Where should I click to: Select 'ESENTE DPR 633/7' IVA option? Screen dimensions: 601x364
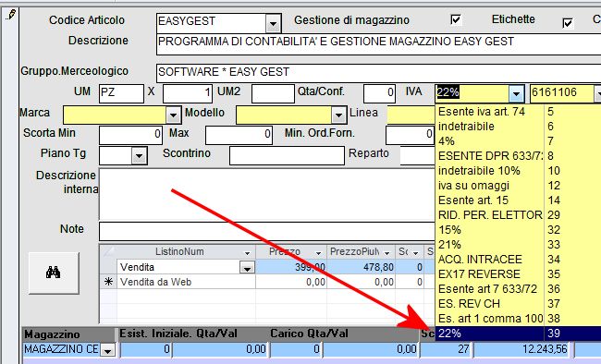[x=518, y=156]
